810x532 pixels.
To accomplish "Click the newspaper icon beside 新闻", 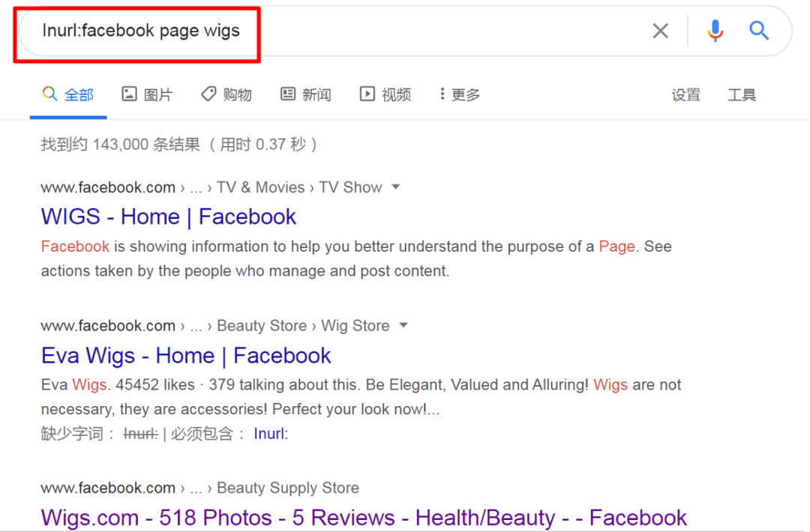I will [x=287, y=94].
